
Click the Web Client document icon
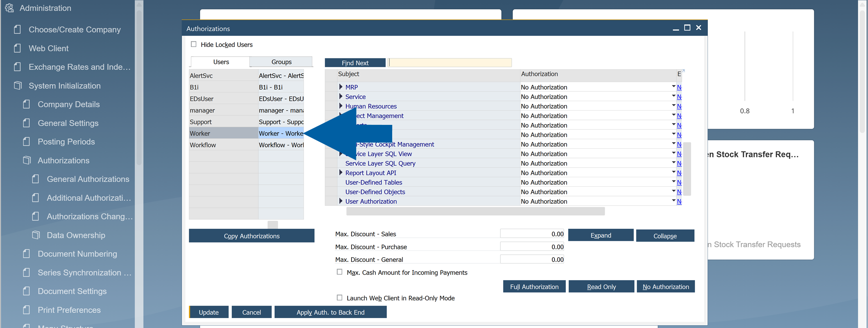pyautogui.click(x=17, y=48)
